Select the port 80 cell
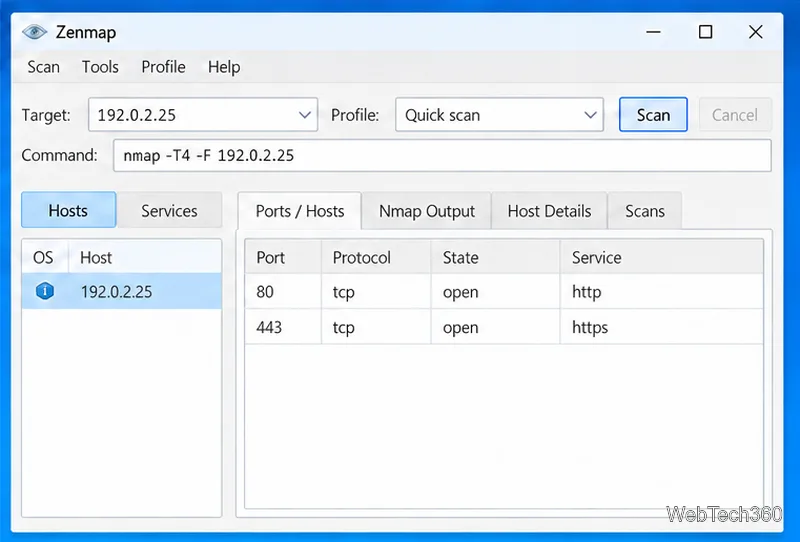This screenshot has width=800, height=542. 283,291
